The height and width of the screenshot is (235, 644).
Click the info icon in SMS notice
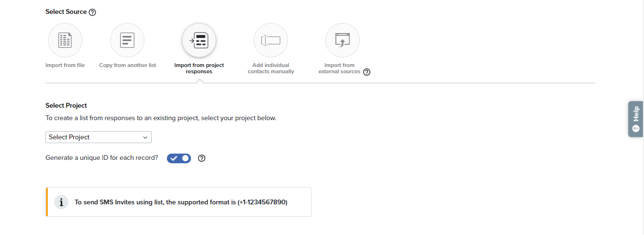point(61,202)
